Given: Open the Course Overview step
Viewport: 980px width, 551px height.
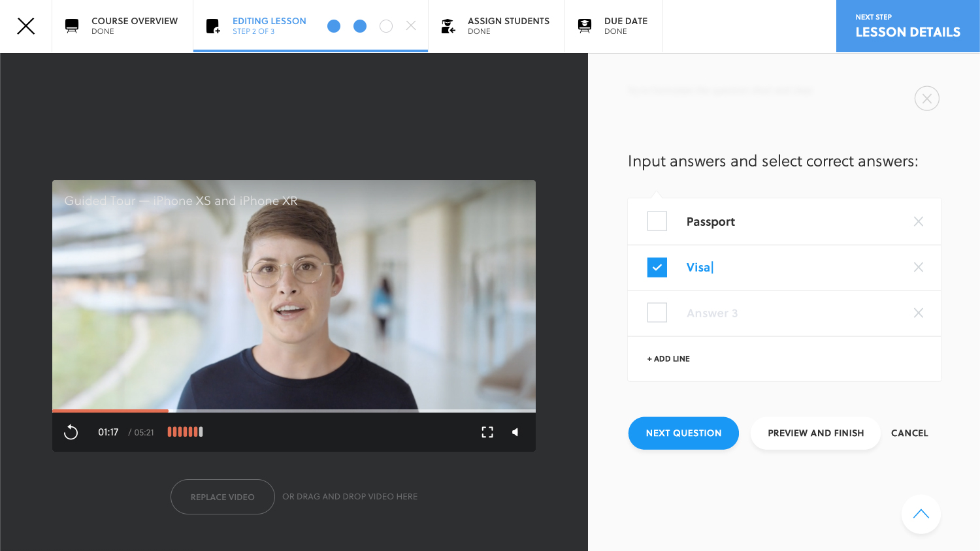Looking at the screenshot, I should pos(122,26).
